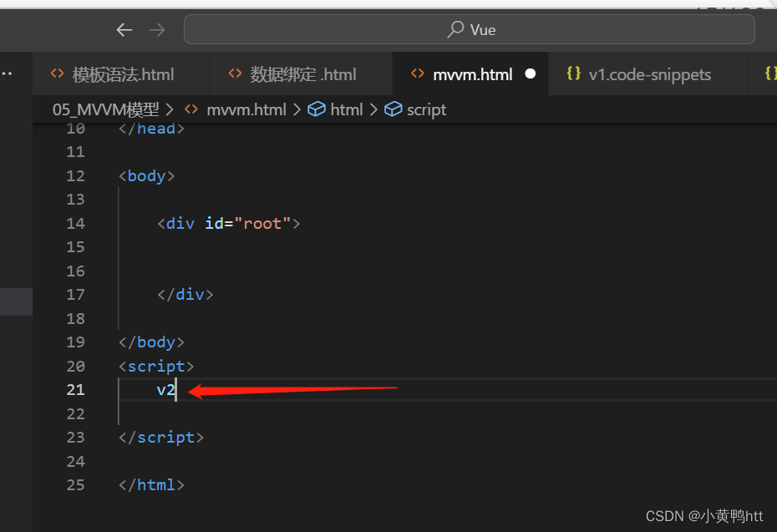Click line number 20 in the gutter
Image resolution: width=777 pixels, height=532 pixels.
75,366
